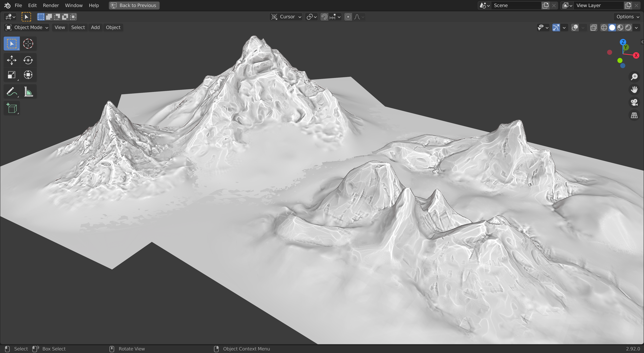Activate the 3D Cursor tool
This screenshot has width=644, height=353.
[x=28, y=43]
